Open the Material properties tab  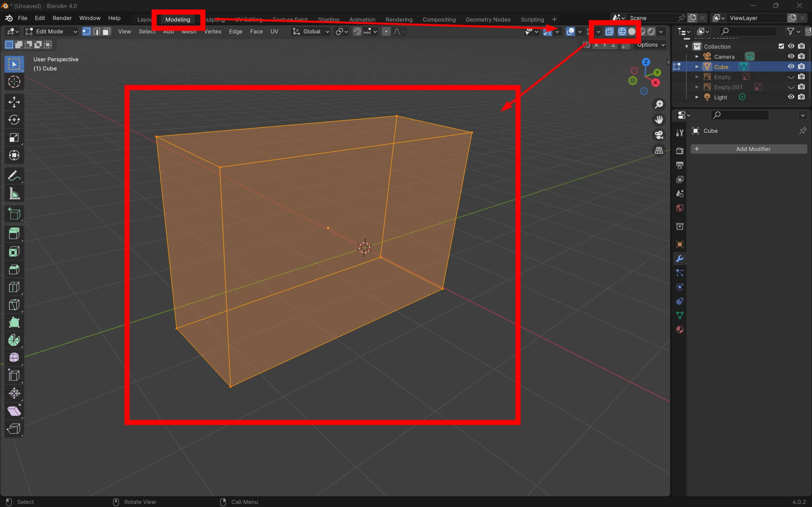coord(679,330)
